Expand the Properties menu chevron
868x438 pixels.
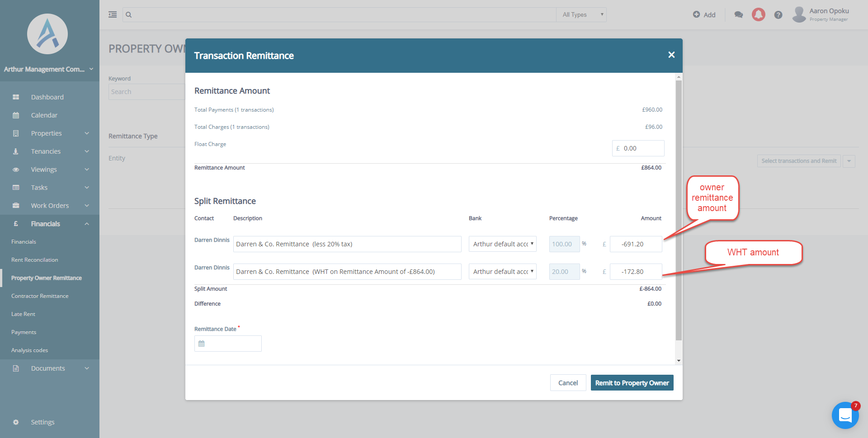click(x=87, y=133)
